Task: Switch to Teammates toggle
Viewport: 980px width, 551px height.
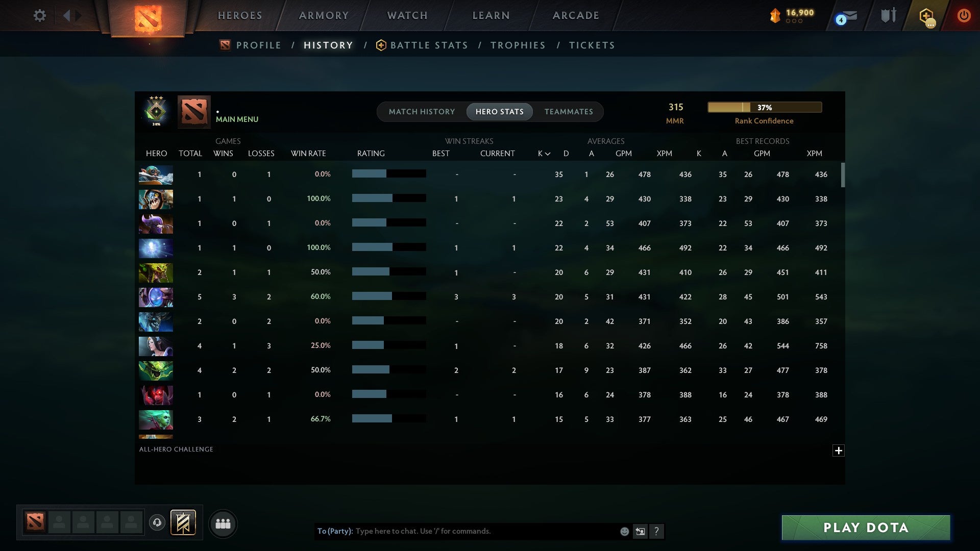Action: [x=569, y=112]
